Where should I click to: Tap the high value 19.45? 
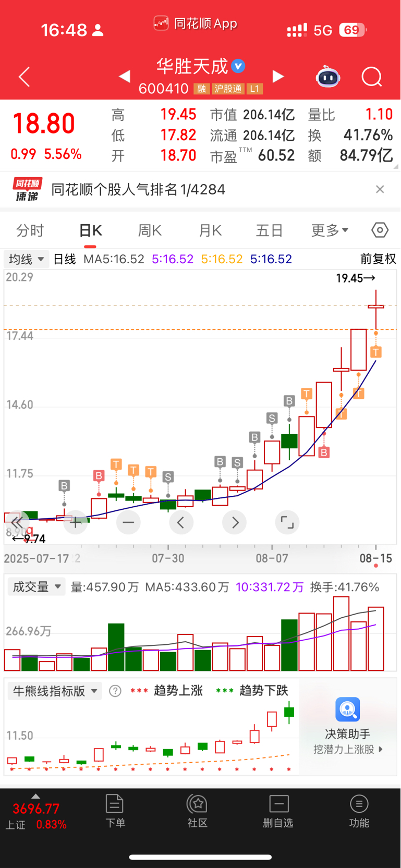click(x=178, y=114)
